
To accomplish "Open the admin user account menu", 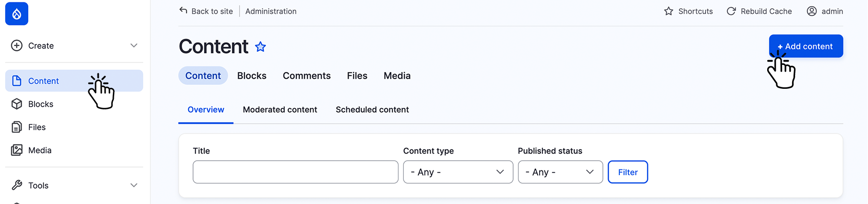I will (825, 11).
